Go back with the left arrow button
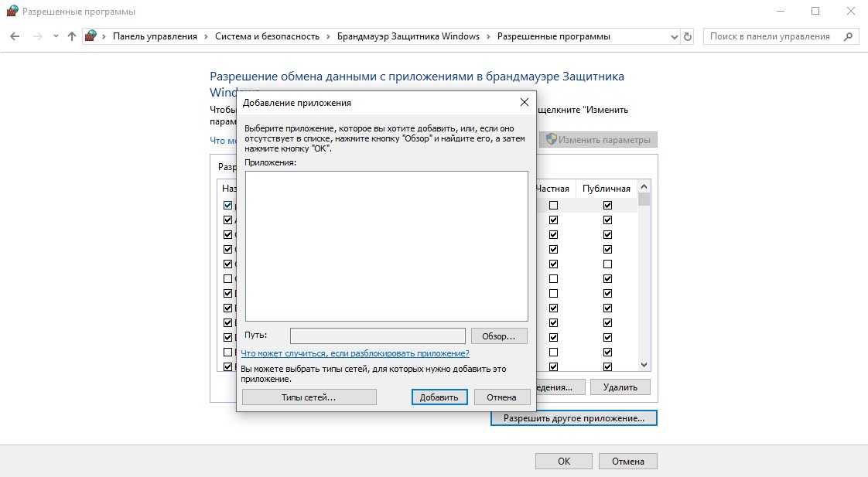Viewport: 868px width, 477px height. (x=15, y=36)
